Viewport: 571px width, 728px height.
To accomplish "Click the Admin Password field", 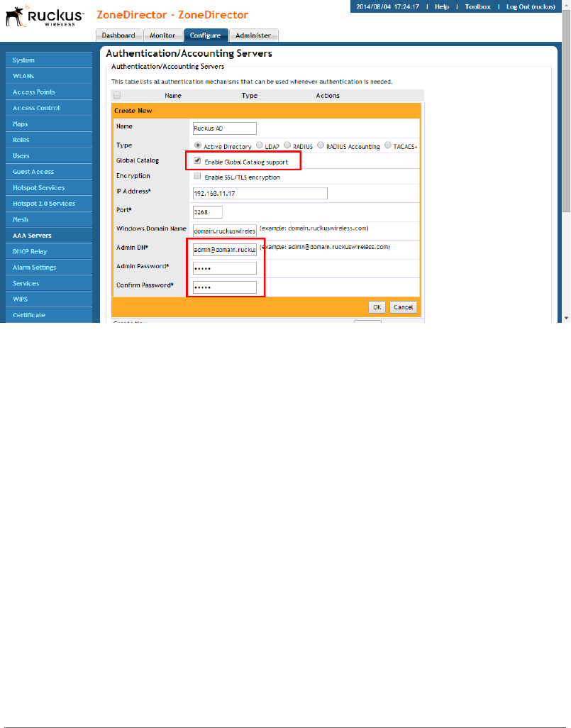I will 225,268.
